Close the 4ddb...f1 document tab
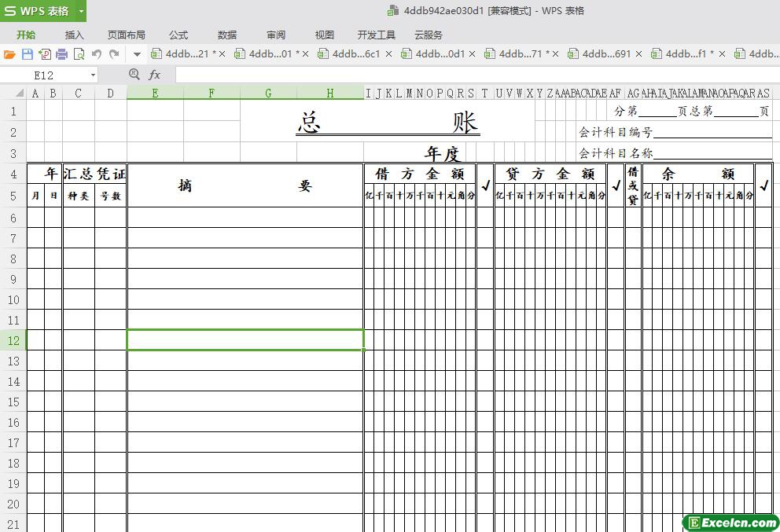This screenshot has width=780, height=532. pyautogui.click(x=723, y=53)
